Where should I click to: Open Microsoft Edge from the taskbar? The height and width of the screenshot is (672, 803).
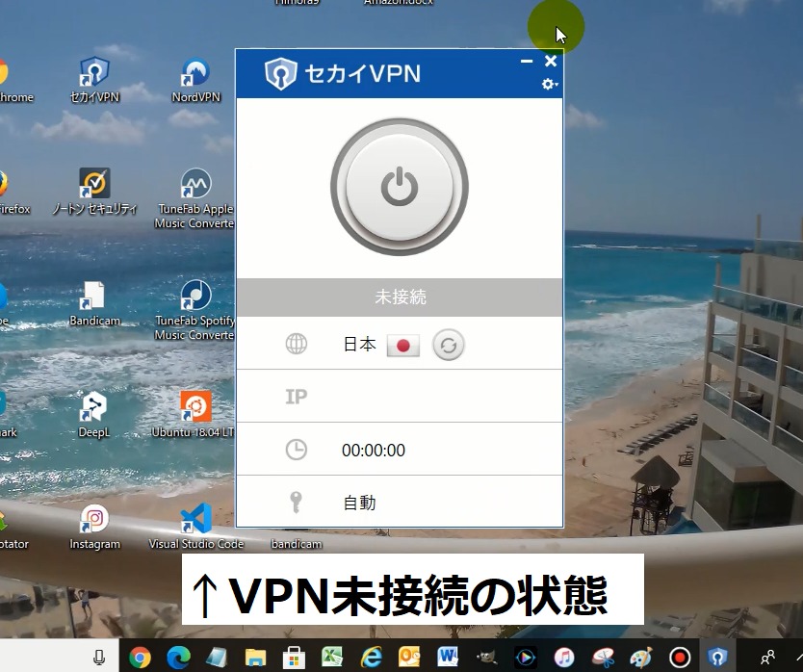click(x=178, y=657)
